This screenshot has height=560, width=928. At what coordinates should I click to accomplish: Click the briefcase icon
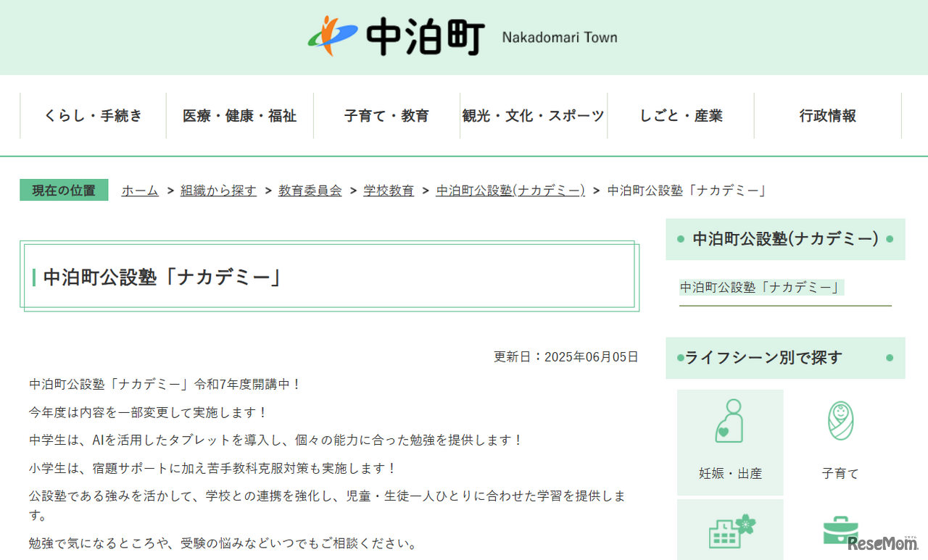point(840,530)
